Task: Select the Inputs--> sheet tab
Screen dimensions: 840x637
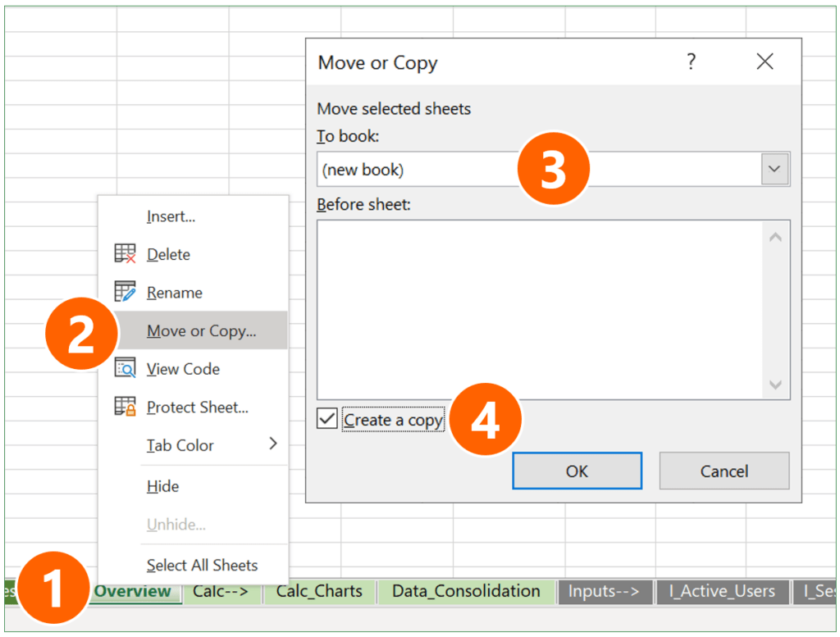Action: (605, 591)
